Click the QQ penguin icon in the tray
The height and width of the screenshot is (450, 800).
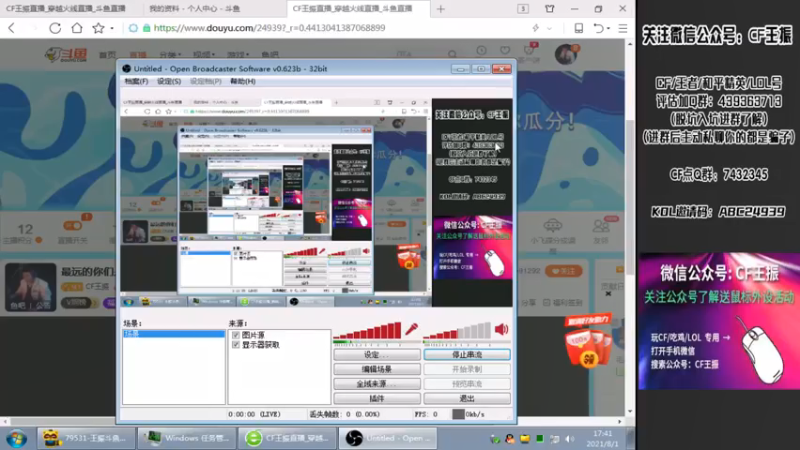tap(509, 439)
